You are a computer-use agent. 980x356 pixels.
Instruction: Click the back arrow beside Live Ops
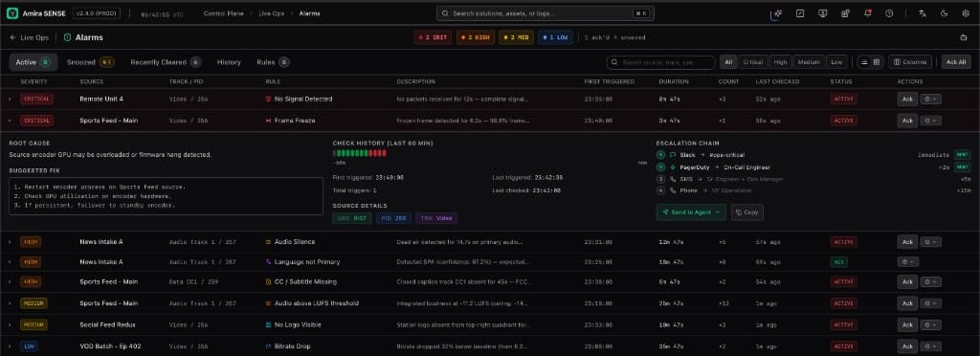click(x=12, y=37)
